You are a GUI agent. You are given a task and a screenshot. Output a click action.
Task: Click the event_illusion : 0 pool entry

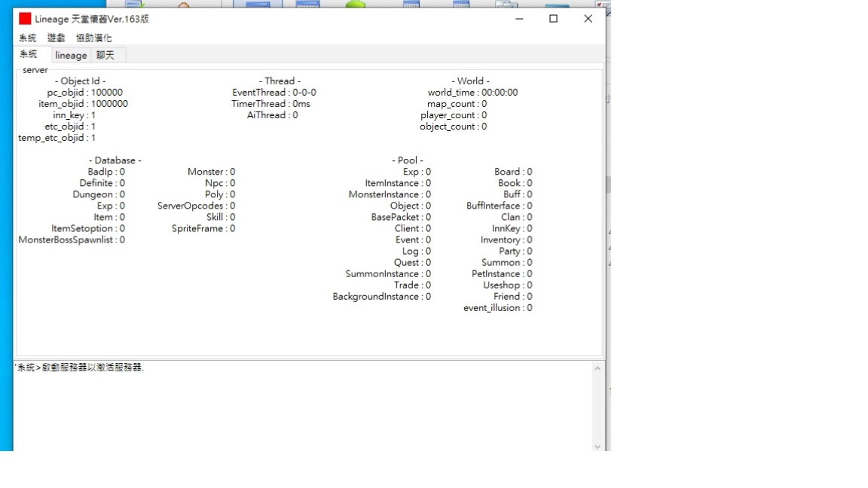(x=498, y=308)
